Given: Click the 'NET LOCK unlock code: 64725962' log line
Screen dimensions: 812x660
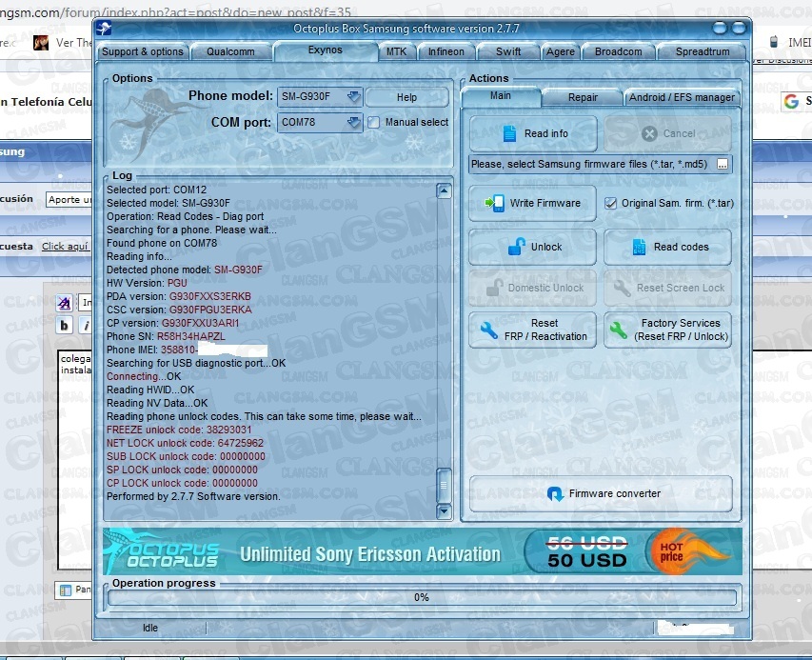Looking at the screenshot, I should [186, 444].
